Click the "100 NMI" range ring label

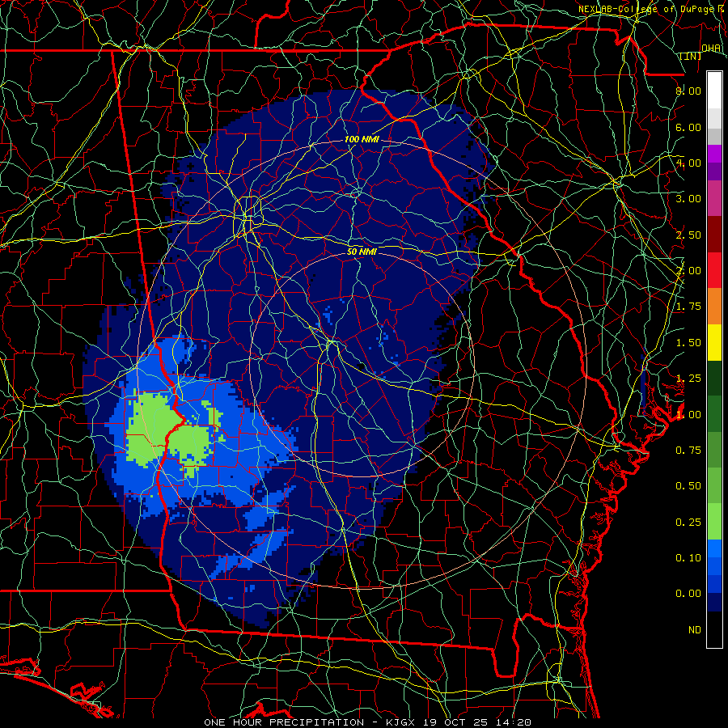click(362, 139)
